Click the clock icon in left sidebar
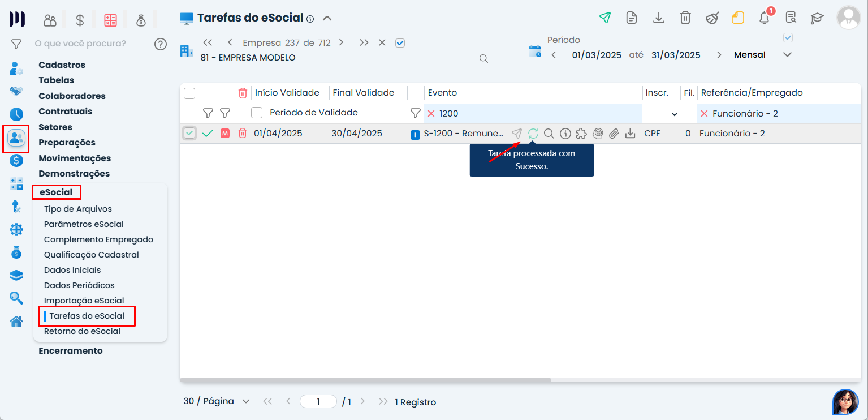Image resolution: width=868 pixels, height=420 pixels. [16, 114]
